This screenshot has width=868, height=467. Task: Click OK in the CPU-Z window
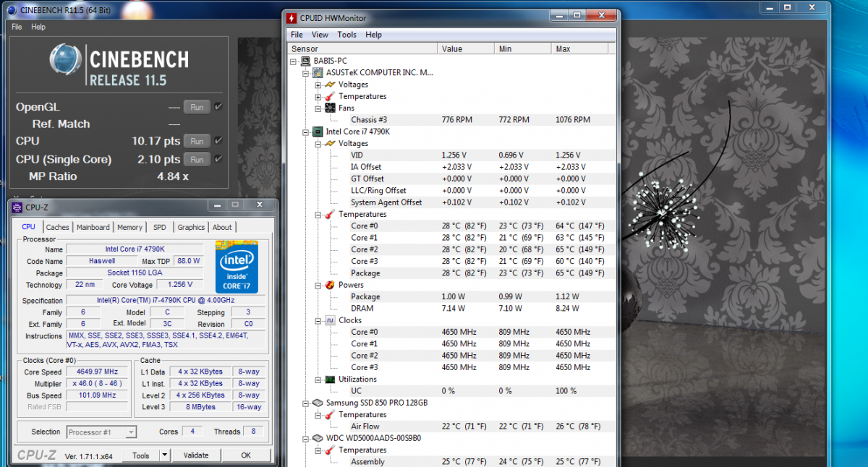click(x=246, y=455)
